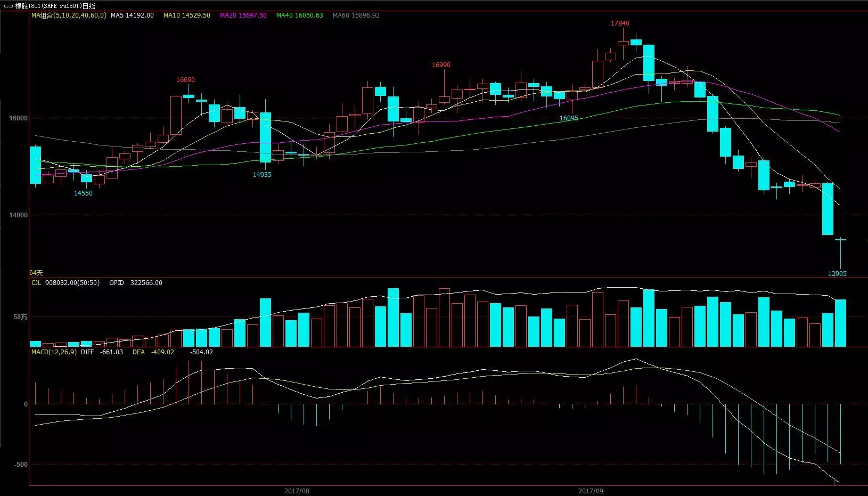Click the 2017/08 date axis label
868x496 pixels.
click(297, 491)
